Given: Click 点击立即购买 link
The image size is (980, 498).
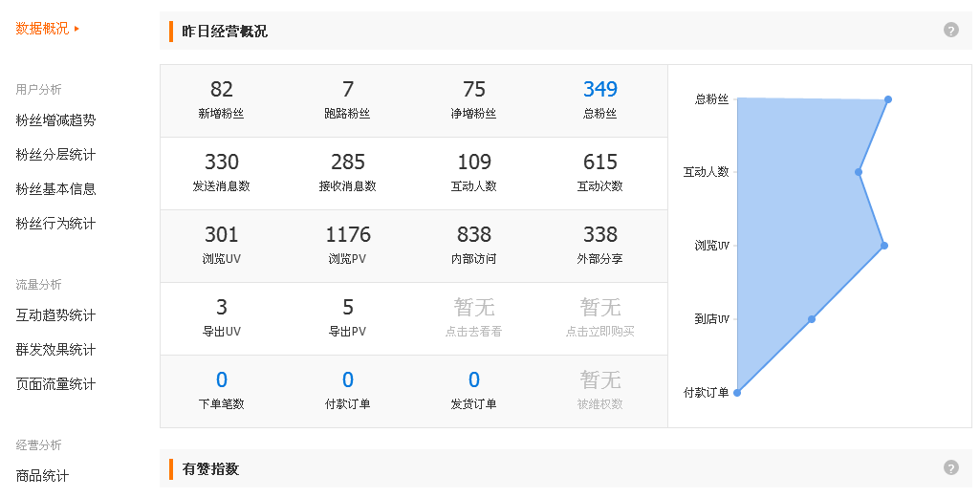Looking at the screenshot, I should (x=600, y=332).
